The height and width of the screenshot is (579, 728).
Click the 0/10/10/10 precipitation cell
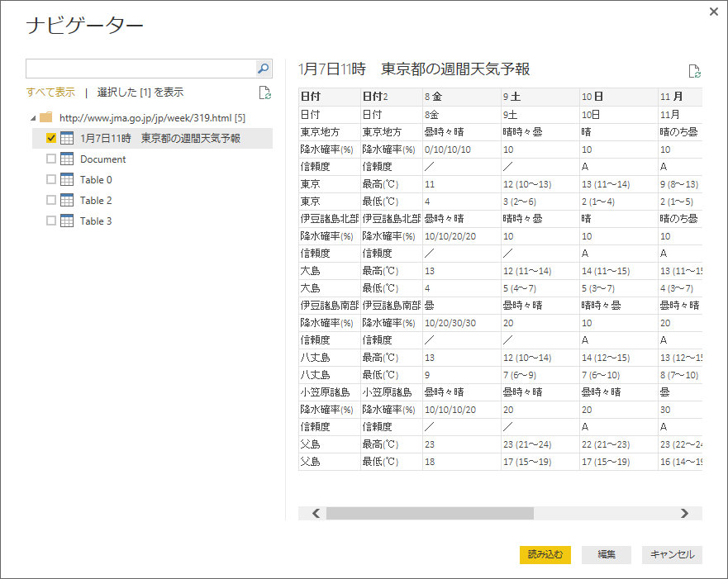(461, 149)
